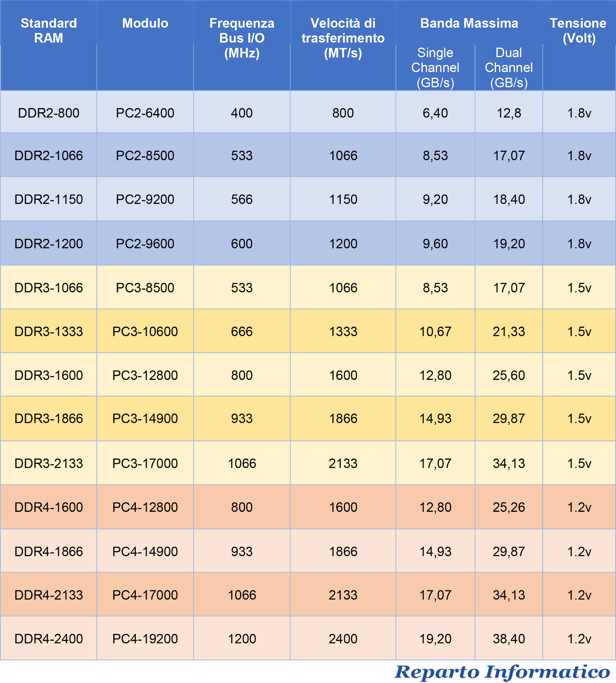Screen dimensions: 616x683
Task: Select the 566 frequency value
Action: pyautogui.click(x=242, y=199)
